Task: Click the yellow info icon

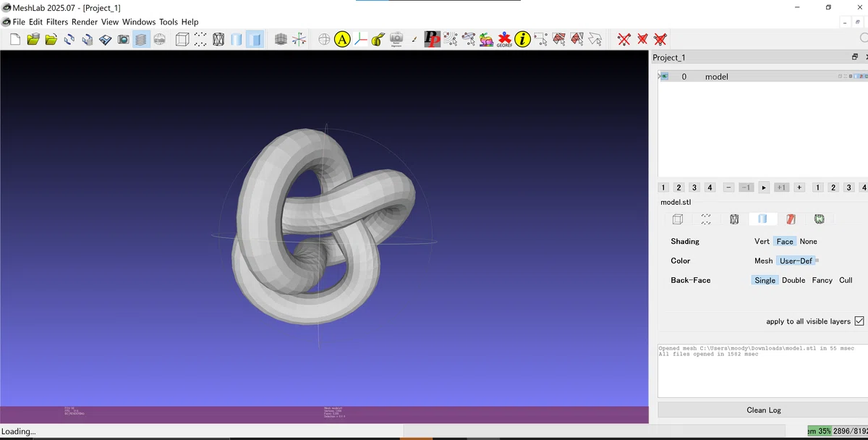Action: 522,39
